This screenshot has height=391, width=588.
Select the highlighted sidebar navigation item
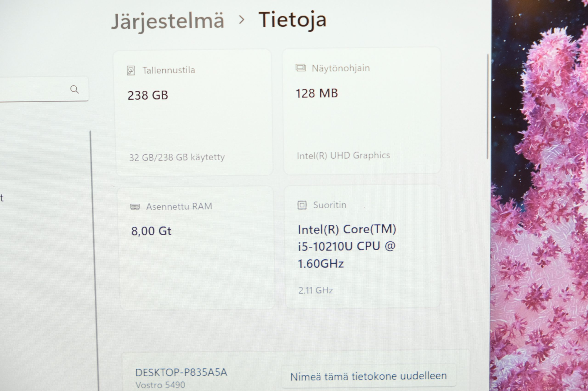tap(45, 165)
